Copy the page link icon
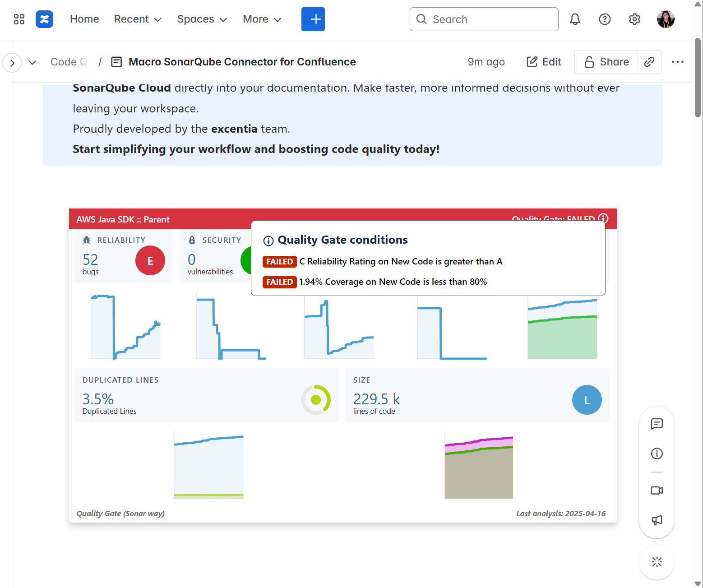Image resolution: width=703 pixels, height=588 pixels. click(x=650, y=62)
